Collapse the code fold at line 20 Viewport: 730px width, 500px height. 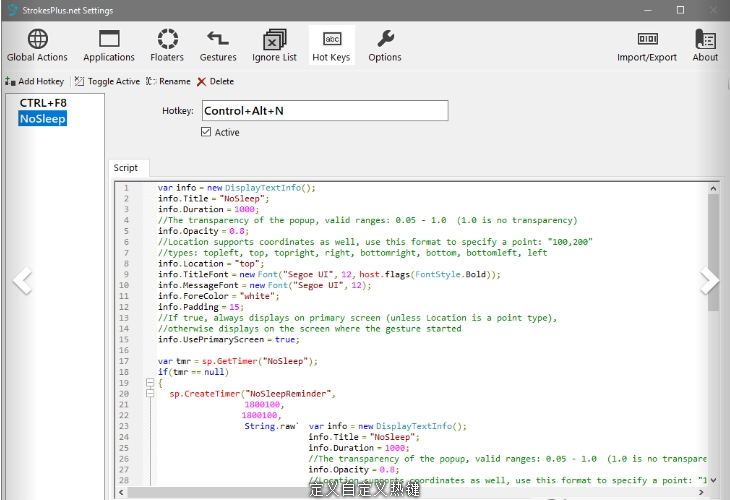[150, 393]
